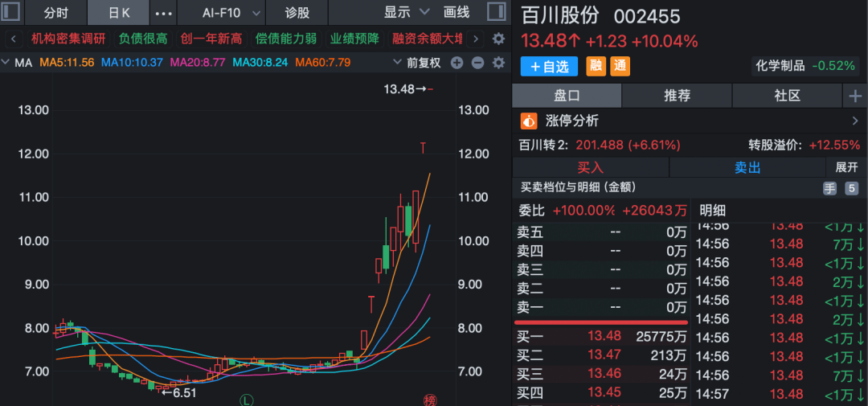
Task: Select the 盘口 tab
Action: pos(567,96)
